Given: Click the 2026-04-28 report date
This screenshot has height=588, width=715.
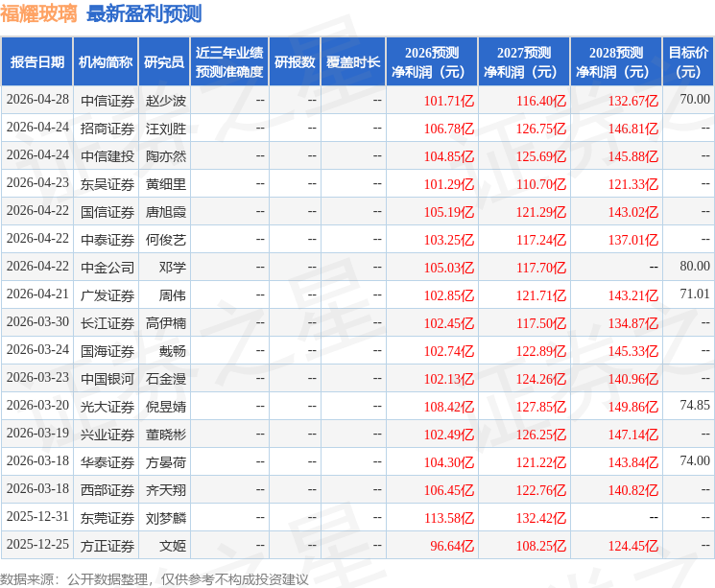Looking at the screenshot, I should tap(37, 99).
